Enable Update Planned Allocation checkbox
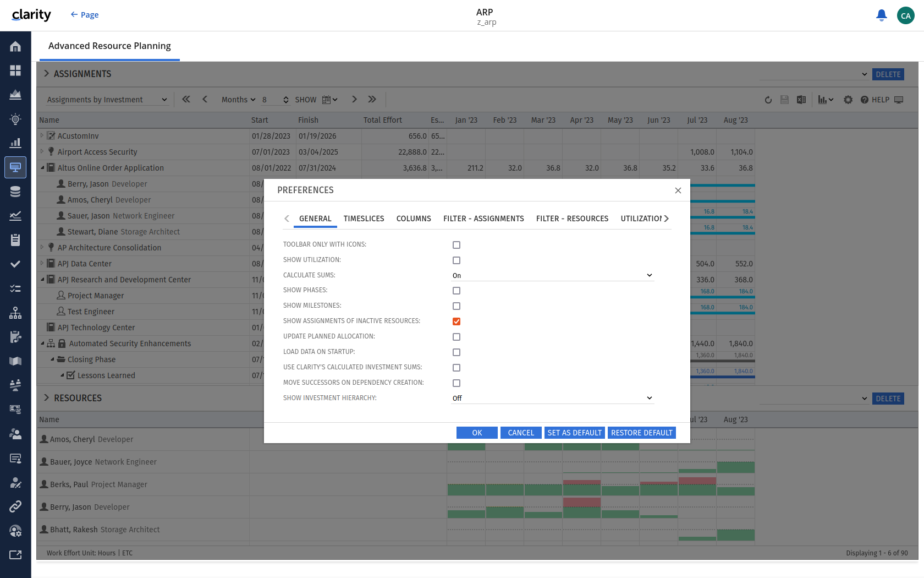Image resolution: width=924 pixels, height=578 pixels. click(x=457, y=337)
